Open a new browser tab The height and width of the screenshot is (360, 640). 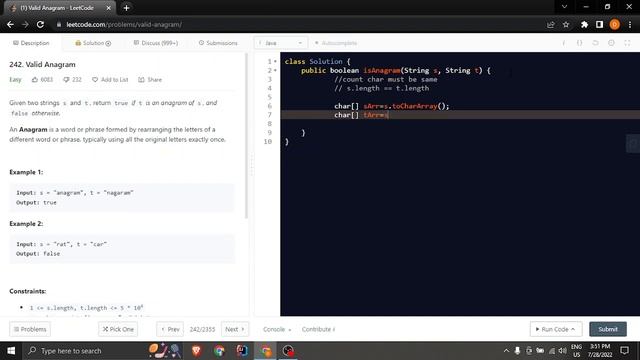pyautogui.click(x=126, y=8)
